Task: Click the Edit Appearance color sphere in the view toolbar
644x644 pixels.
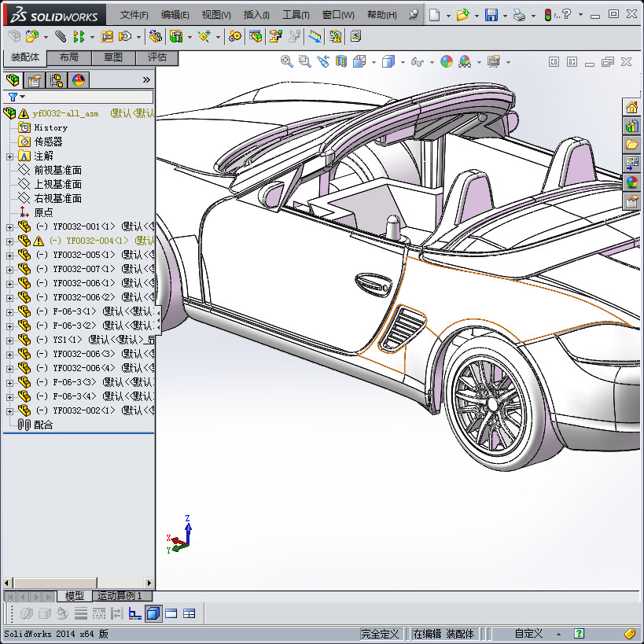Action: coord(446,61)
